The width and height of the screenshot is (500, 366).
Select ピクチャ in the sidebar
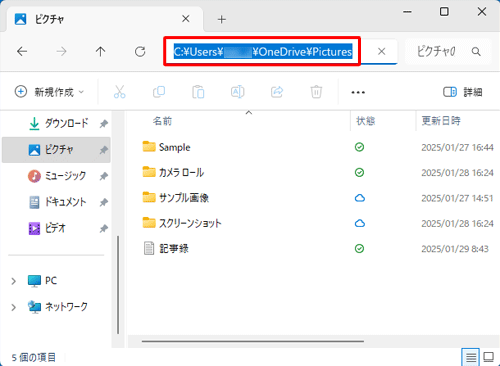pos(56,150)
